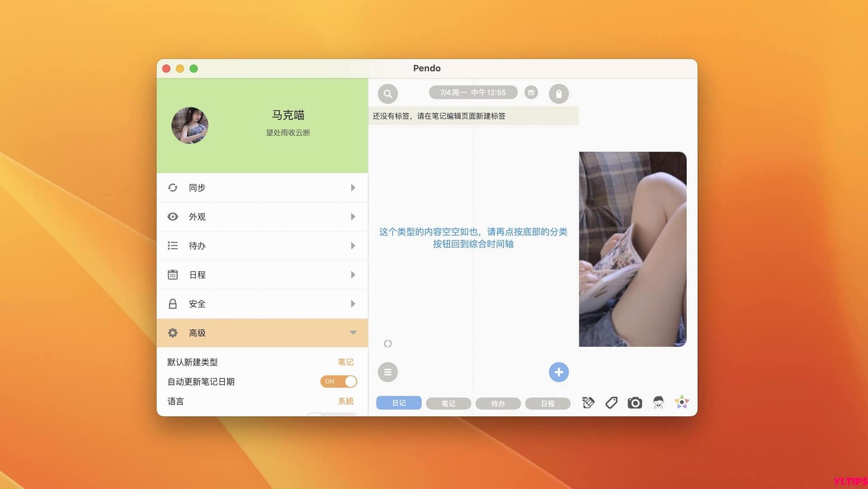868x489 pixels.
Task: Click the colorful star icon at bottom right
Action: (682, 401)
